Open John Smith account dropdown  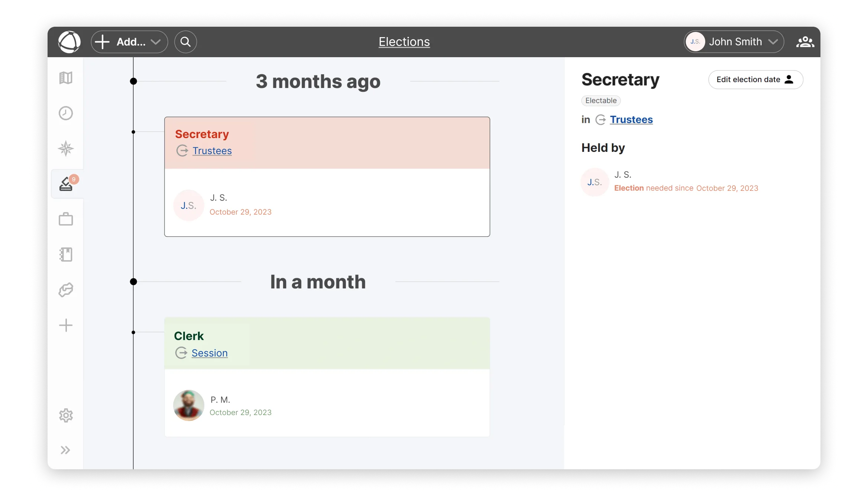[734, 42]
